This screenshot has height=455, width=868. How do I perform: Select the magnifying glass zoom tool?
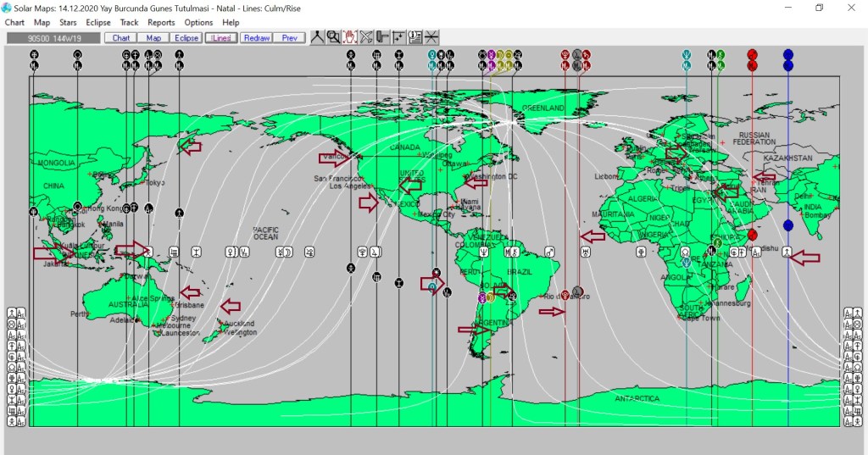333,37
